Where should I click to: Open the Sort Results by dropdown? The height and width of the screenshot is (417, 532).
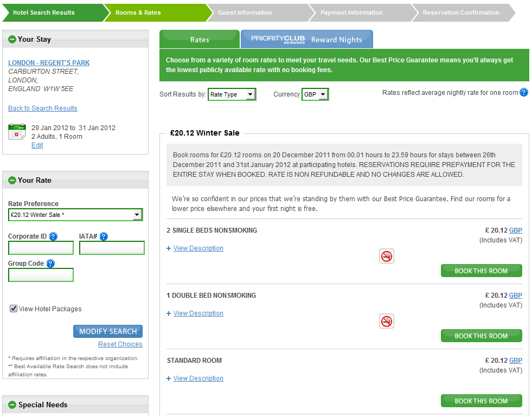click(x=232, y=94)
